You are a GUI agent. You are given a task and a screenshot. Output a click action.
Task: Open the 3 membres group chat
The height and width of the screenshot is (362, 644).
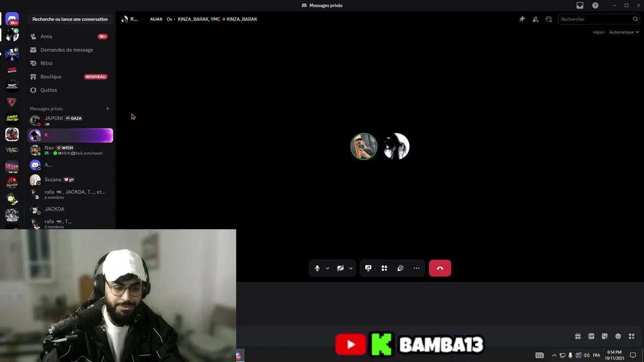click(x=70, y=224)
